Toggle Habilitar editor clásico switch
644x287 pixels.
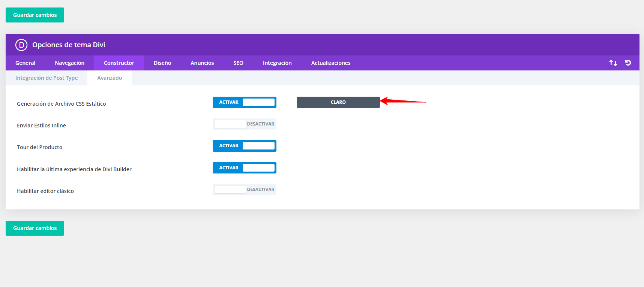click(245, 190)
